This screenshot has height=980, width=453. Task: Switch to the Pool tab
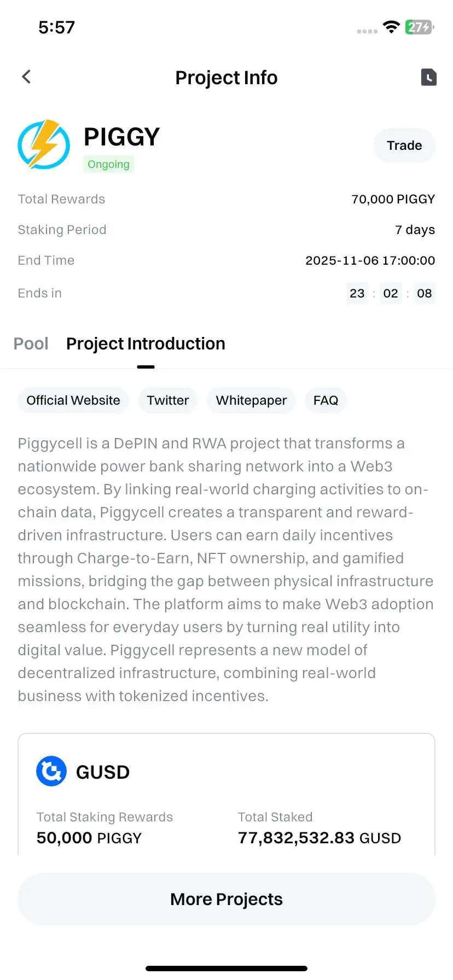pos(31,344)
